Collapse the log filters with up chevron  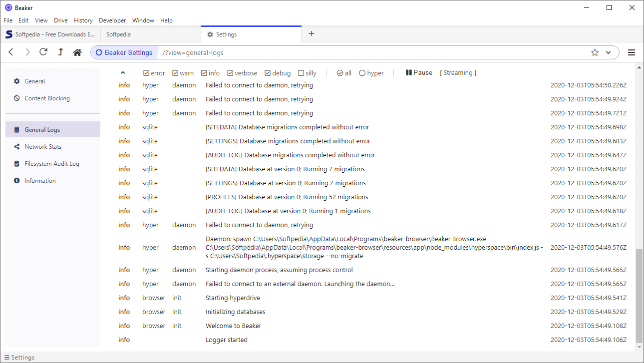click(x=123, y=73)
